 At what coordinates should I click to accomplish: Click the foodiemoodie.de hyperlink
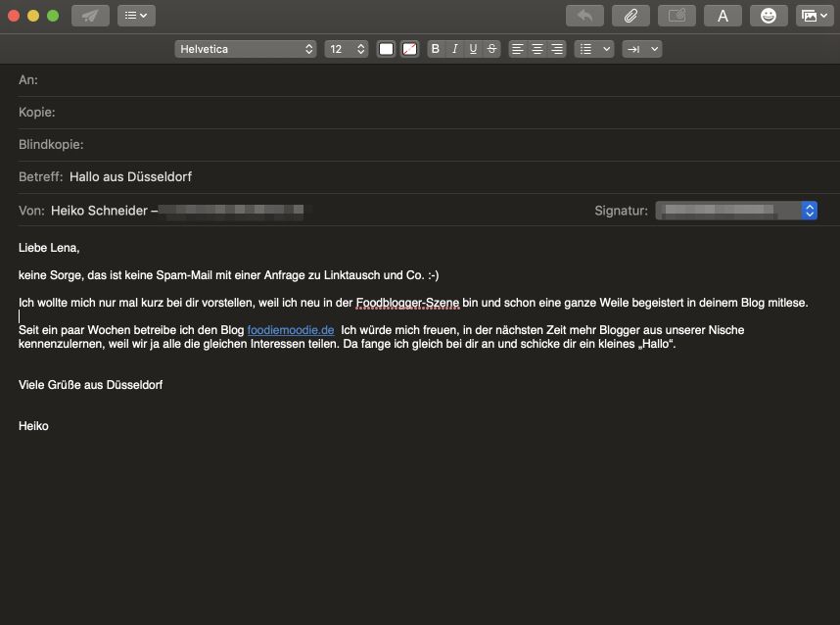[290, 330]
